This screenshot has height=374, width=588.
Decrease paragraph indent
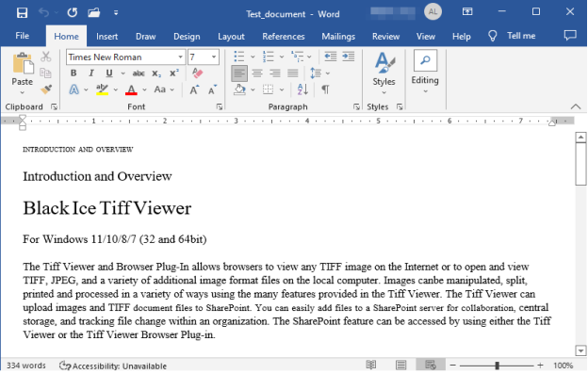(x=331, y=57)
